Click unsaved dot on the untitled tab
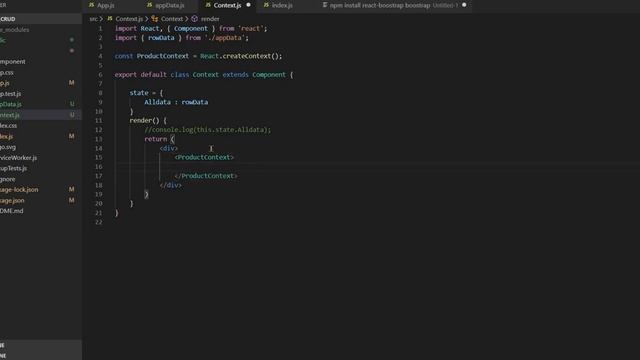Image resolution: width=640 pixels, height=360 pixels. tap(464, 5)
